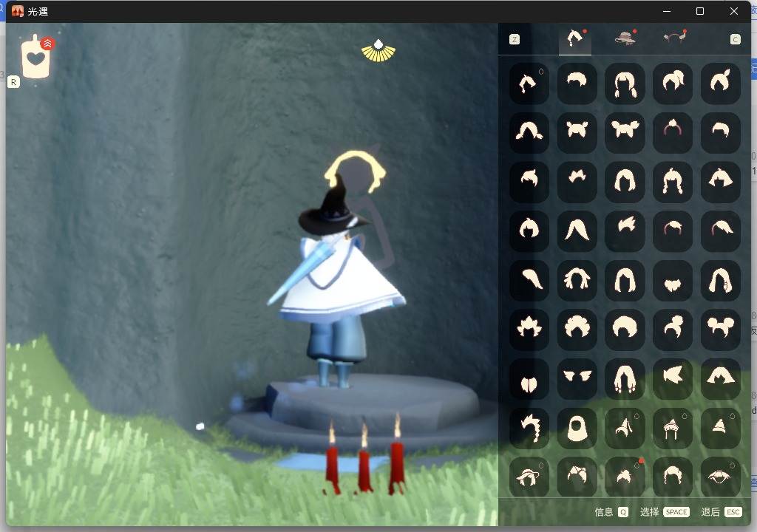757x532 pixels.
Task: Choose the fluffy curly afro hairstyle
Action: [577, 330]
